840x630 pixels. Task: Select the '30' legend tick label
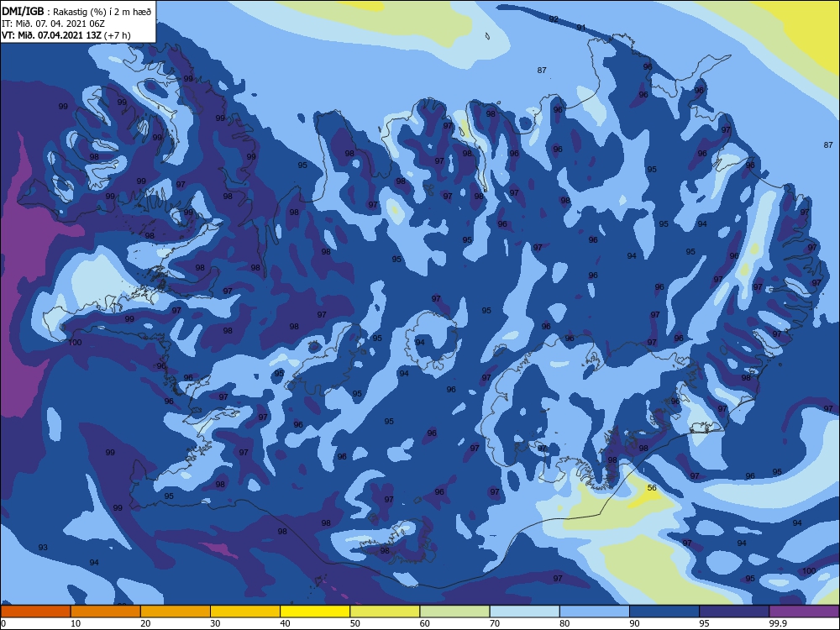pos(215,623)
